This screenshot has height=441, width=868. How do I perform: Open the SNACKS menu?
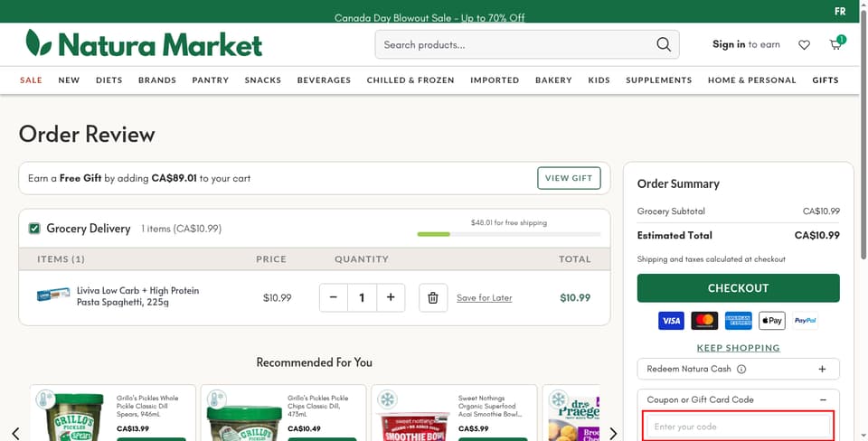click(263, 80)
